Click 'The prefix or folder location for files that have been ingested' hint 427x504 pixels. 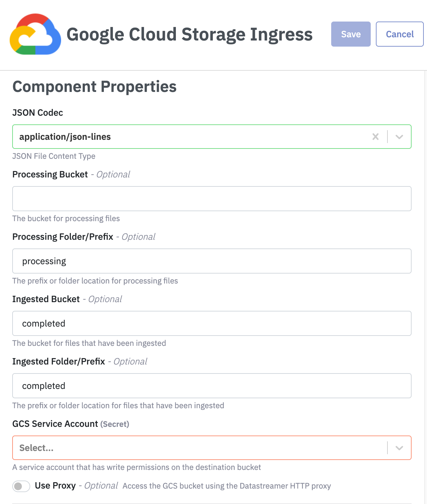pyautogui.click(x=118, y=406)
